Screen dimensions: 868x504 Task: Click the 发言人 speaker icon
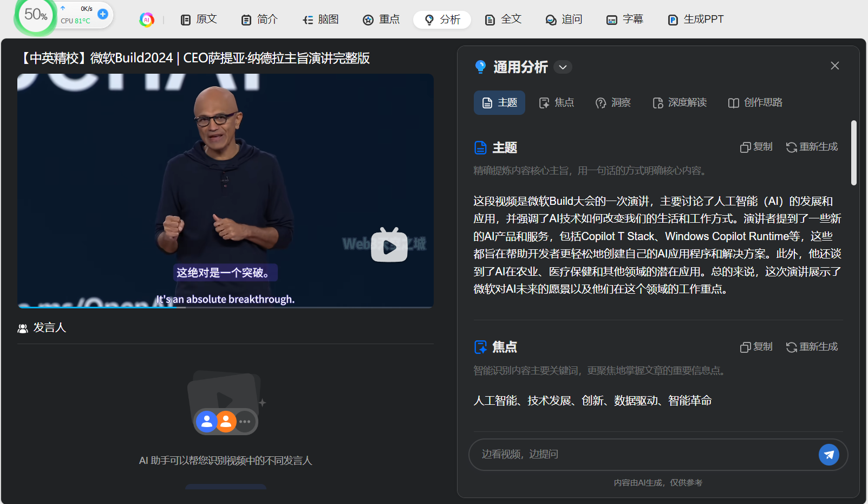point(23,328)
